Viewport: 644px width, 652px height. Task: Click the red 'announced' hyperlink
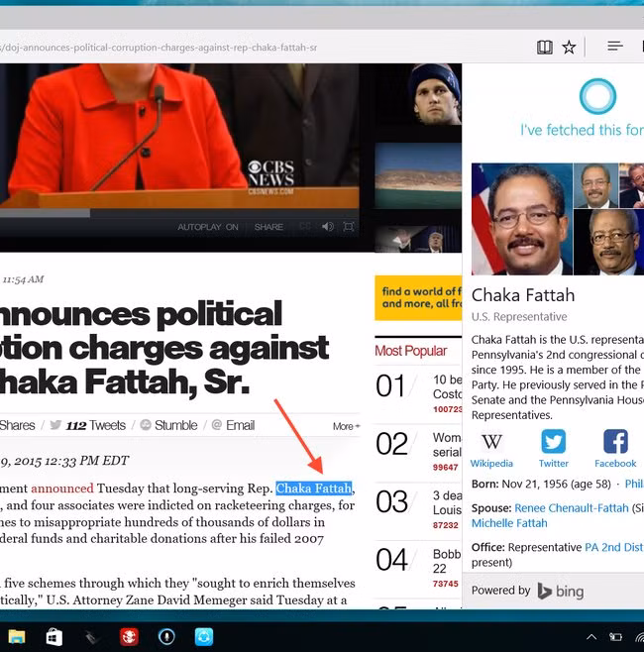(61, 488)
